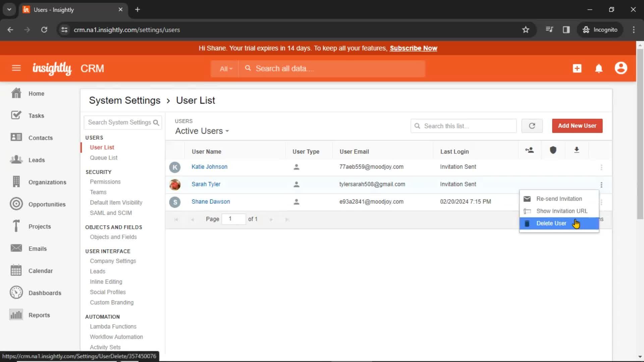Click the Organizations sidebar icon

coord(16,182)
